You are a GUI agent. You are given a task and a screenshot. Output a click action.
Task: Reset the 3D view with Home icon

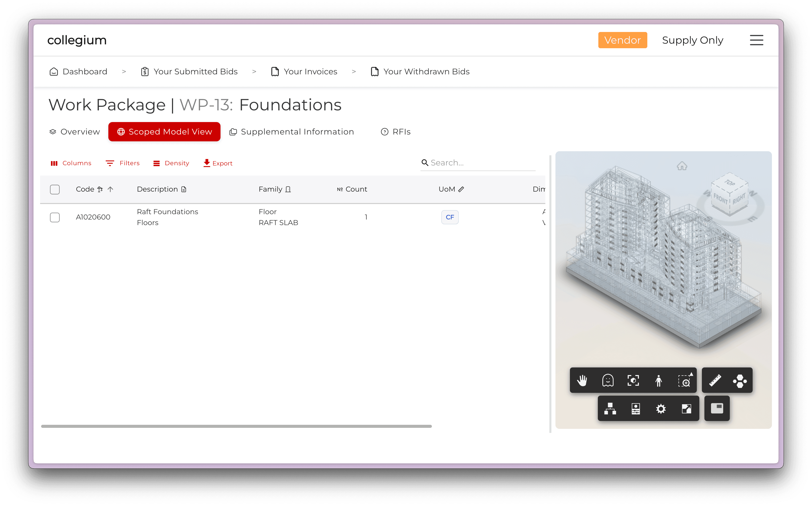pos(682,166)
